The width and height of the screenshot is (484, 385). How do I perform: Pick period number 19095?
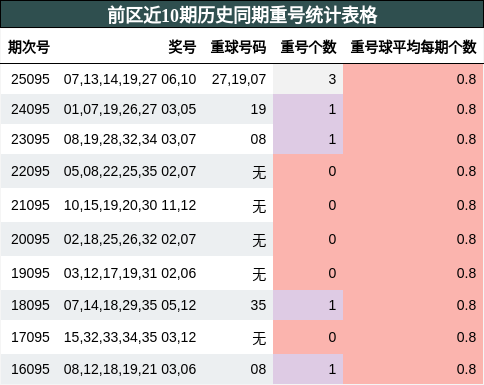click(x=30, y=273)
